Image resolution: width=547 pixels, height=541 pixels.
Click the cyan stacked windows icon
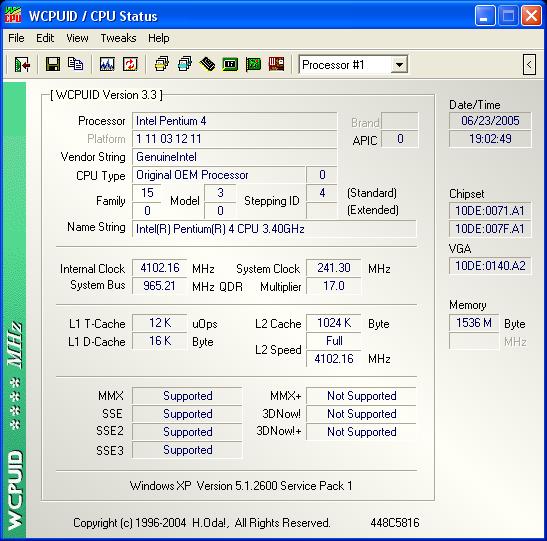[x=185, y=65]
